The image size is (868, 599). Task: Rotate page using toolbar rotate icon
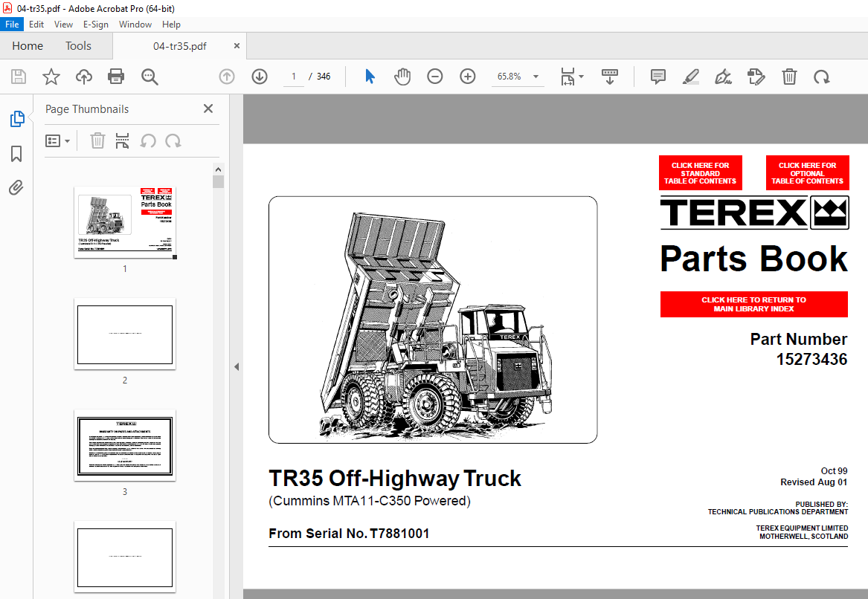(x=821, y=77)
